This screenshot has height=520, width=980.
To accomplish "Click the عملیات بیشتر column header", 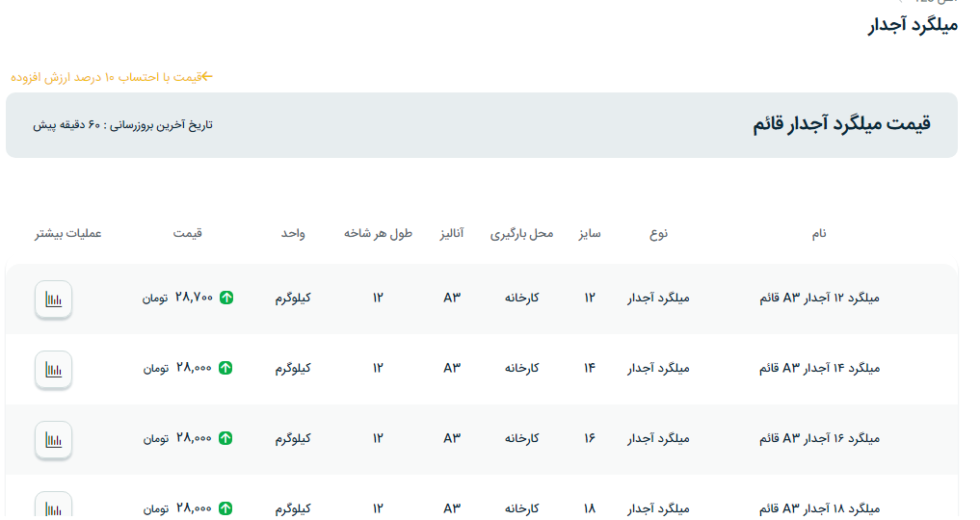I will coord(68,234).
